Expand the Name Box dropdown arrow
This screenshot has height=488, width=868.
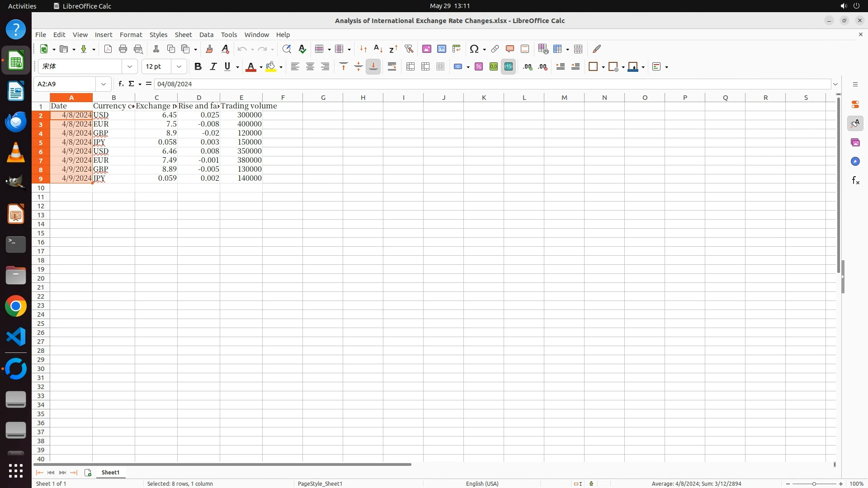[x=104, y=84]
